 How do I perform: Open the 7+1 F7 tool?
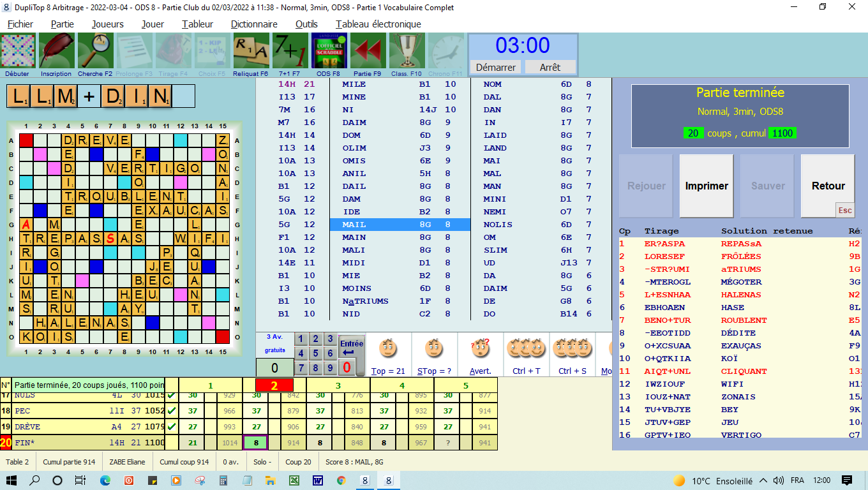pos(290,51)
